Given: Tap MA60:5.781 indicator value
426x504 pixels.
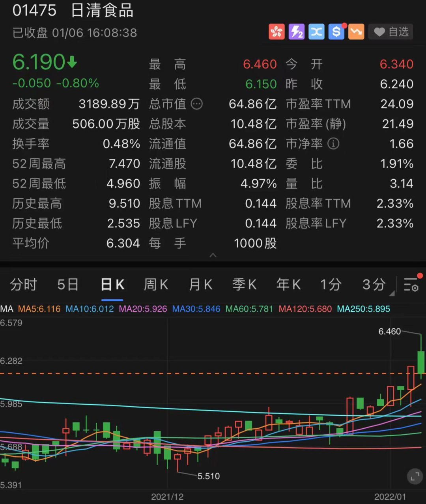Looking at the screenshot, I should (249, 309).
